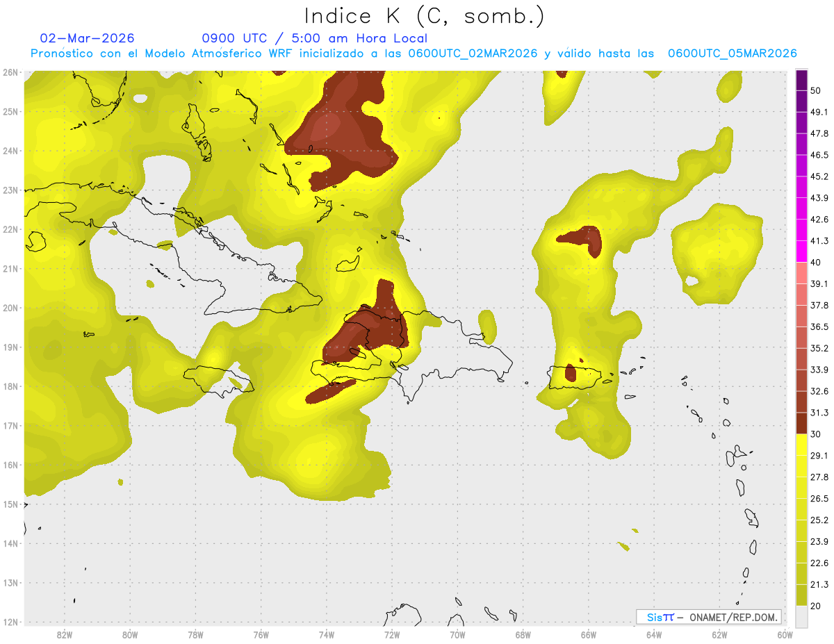834x644 pixels.
Task: Click the colorbar value '43.9'
Action: click(x=819, y=198)
